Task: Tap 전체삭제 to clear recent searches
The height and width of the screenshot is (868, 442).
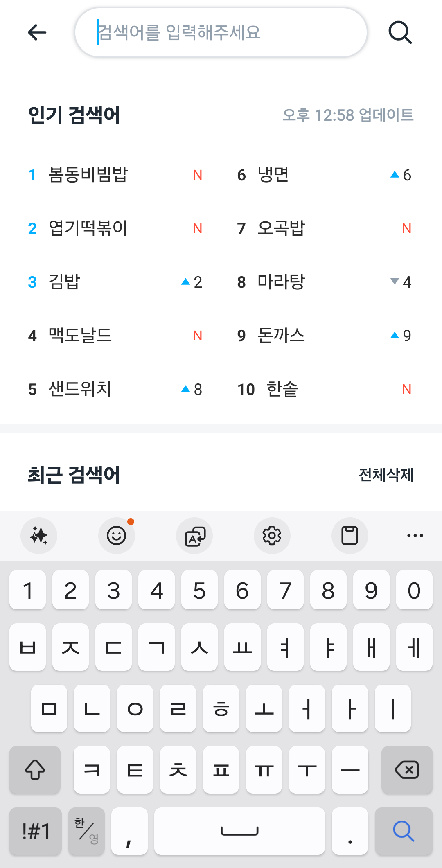Action: [386, 475]
